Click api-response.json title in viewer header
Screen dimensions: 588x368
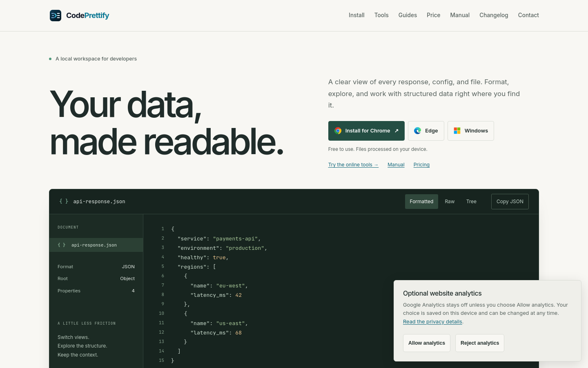[x=99, y=202]
